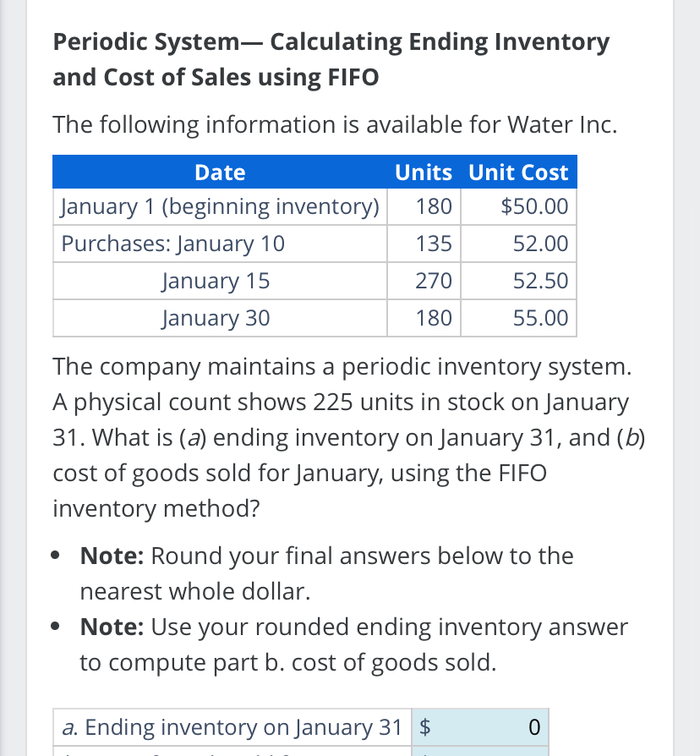
Task: Click the $50.00 unit cost value
Action: [x=535, y=205]
